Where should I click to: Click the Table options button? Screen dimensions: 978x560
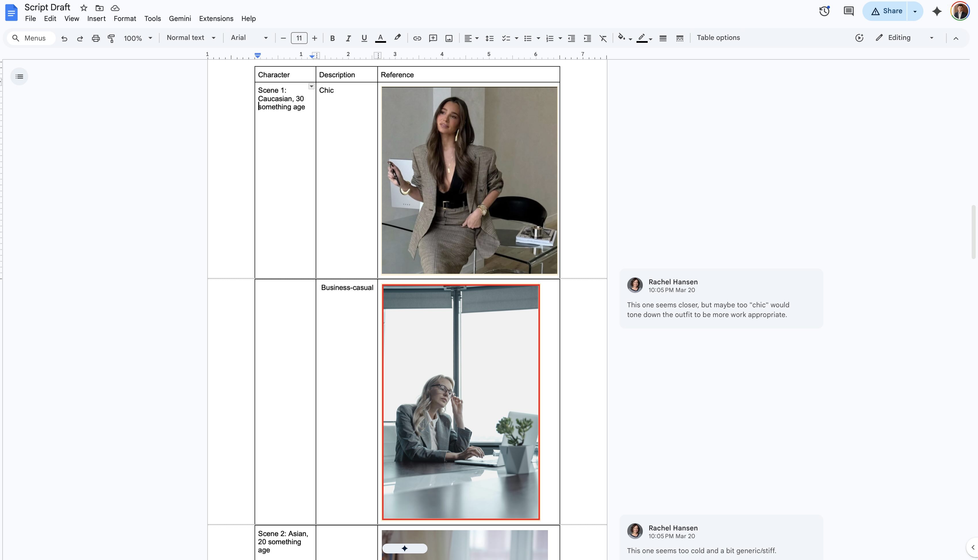pos(718,38)
